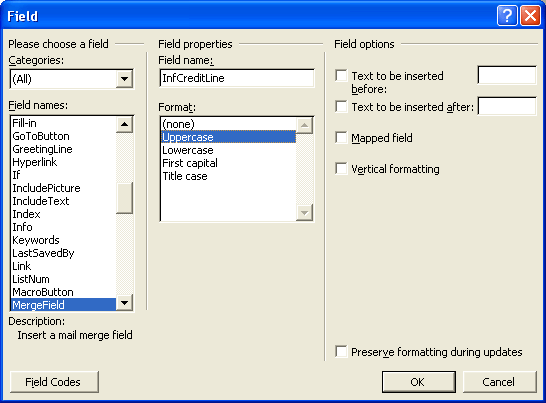Click the text-before input box

(x=507, y=75)
